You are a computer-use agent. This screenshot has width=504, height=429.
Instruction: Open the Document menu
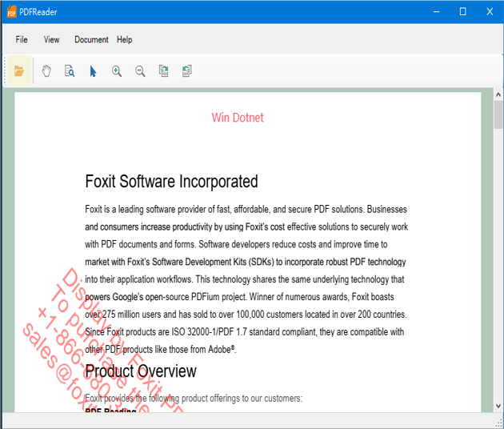(x=91, y=39)
